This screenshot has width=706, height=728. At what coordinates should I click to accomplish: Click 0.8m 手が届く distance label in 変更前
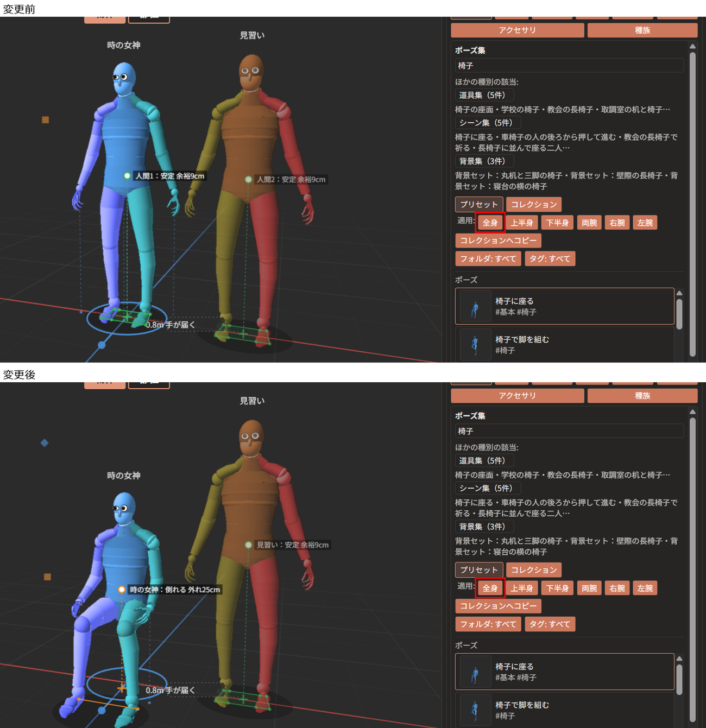pyautogui.click(x=171, y=325)
